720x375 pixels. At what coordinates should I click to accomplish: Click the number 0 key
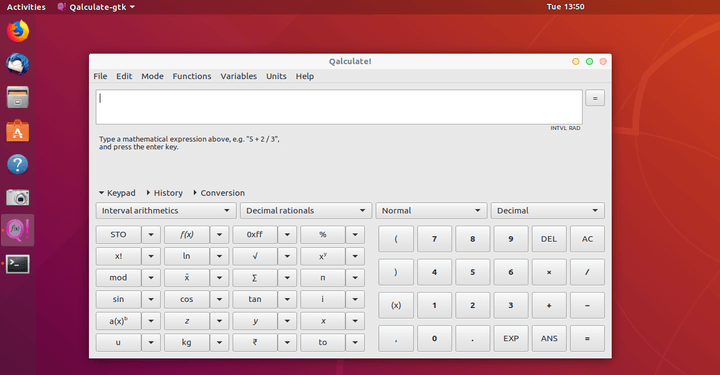(434, 339)
